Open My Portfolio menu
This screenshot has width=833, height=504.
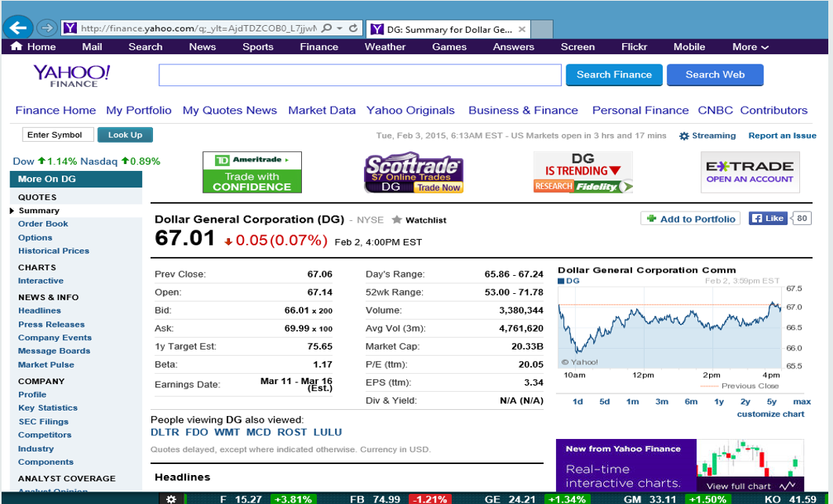139,111
